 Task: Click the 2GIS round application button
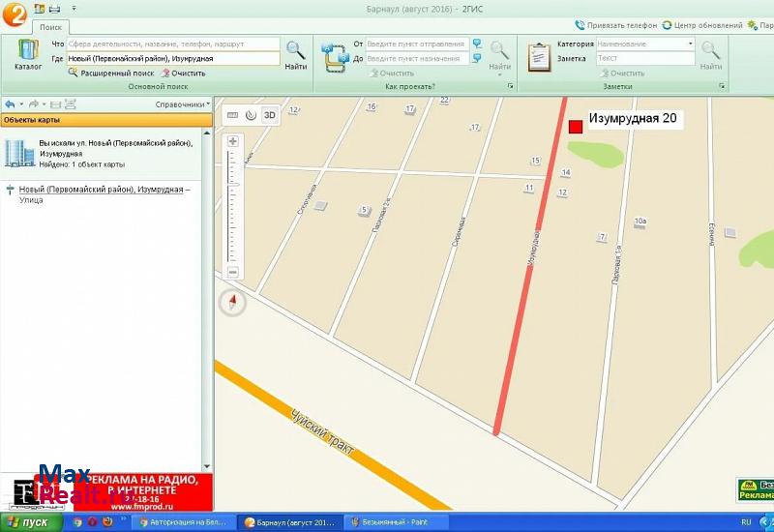pos(15,15)
